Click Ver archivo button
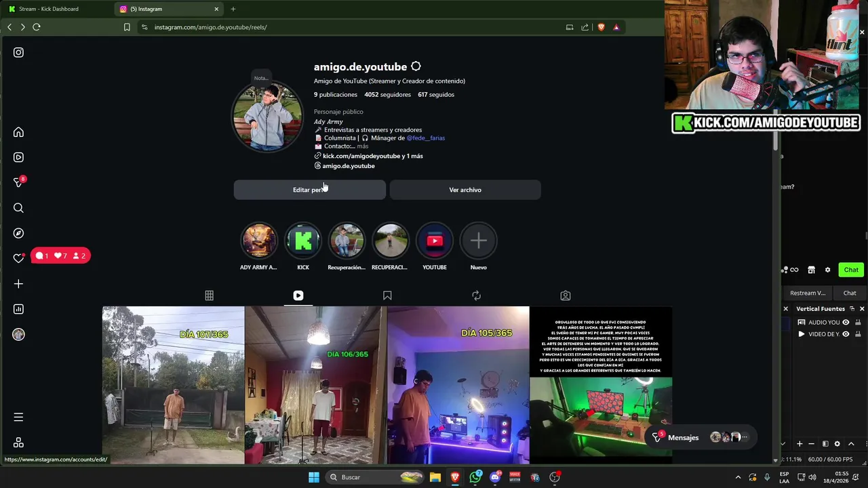 [x=465, y=190]
